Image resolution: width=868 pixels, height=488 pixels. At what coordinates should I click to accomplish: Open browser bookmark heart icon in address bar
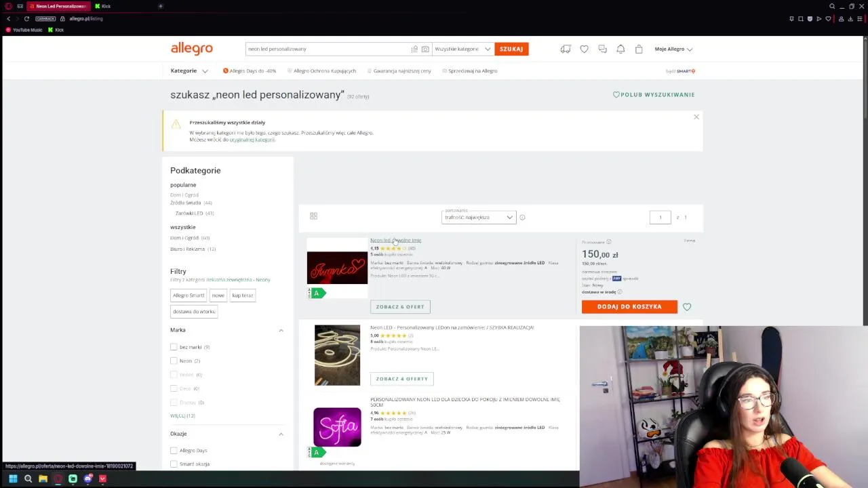pos(828,19)
